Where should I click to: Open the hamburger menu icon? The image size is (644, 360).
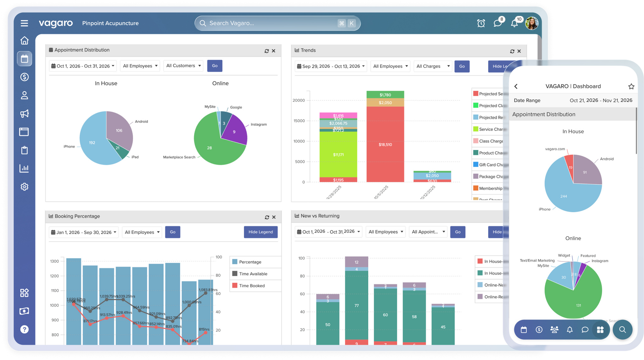pyautogui.click(x=24, y=23)
